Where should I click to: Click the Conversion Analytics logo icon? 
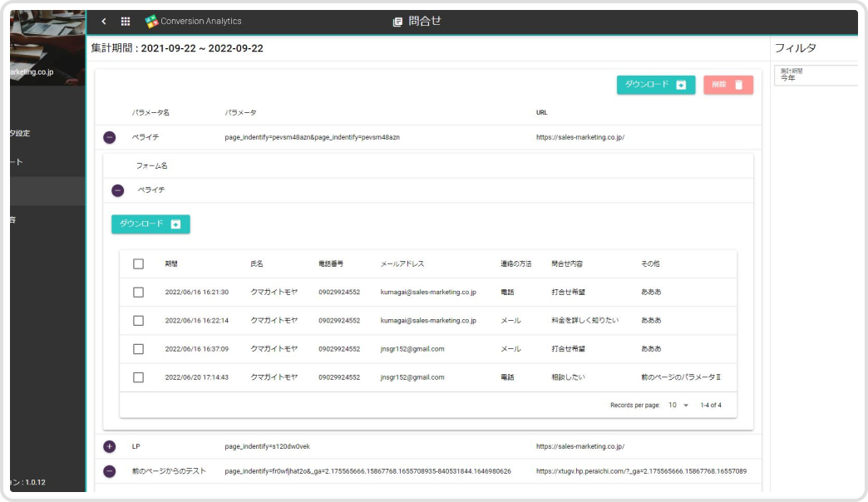pos(151,22)
